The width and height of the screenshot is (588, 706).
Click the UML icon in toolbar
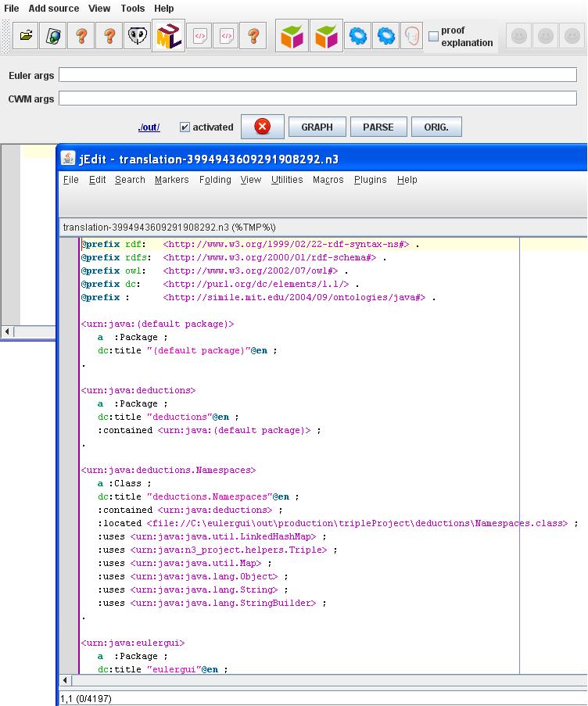168,36
